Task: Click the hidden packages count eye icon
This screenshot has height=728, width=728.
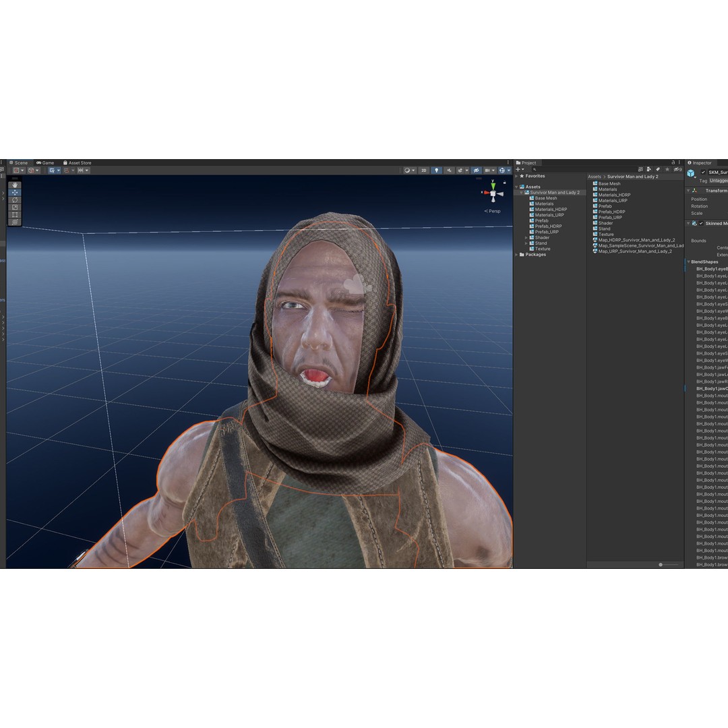Action: [678, 169]
